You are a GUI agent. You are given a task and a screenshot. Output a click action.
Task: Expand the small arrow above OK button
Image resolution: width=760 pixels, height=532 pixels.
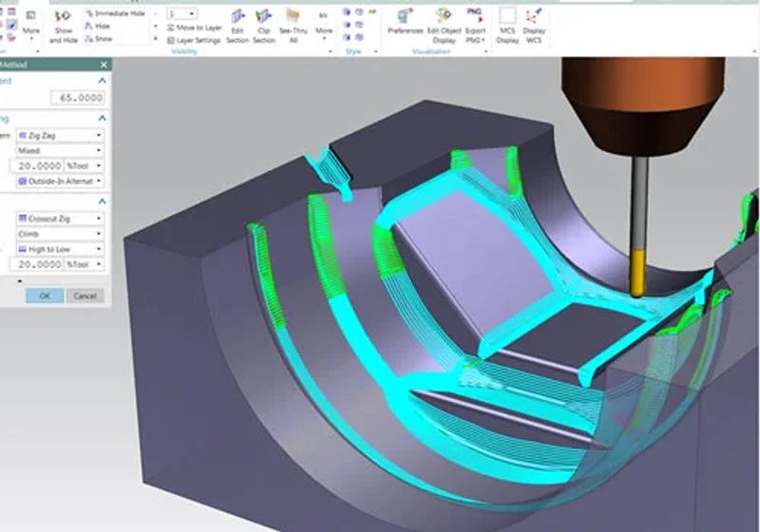(20, 281)
